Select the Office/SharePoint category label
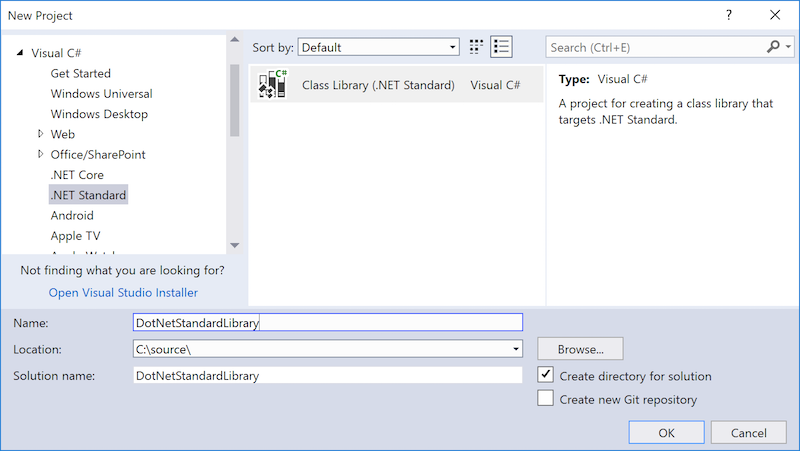 pyautogui.click(x=98, y=155)
